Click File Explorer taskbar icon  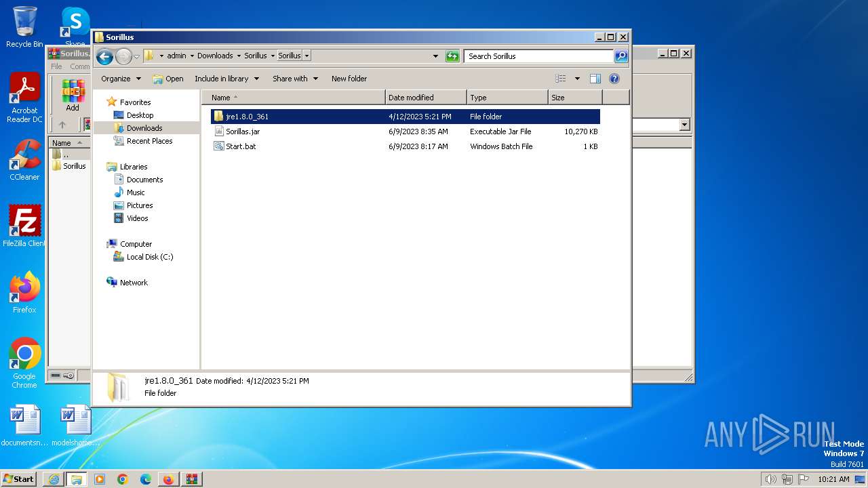[77, 479]
